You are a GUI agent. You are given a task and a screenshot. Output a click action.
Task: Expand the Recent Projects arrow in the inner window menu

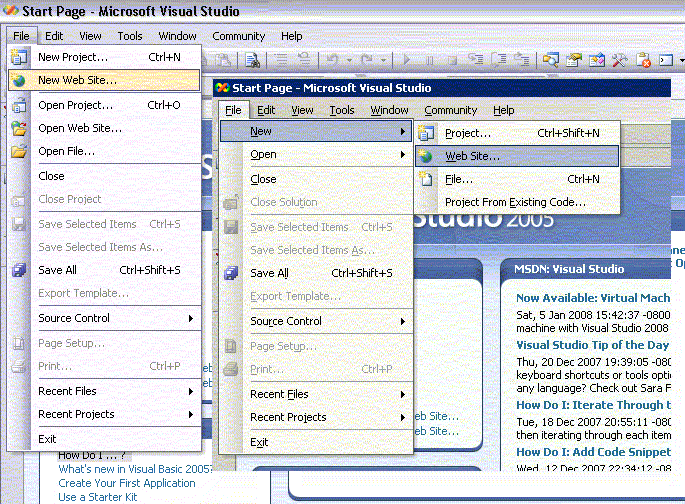tap(403, 418)
